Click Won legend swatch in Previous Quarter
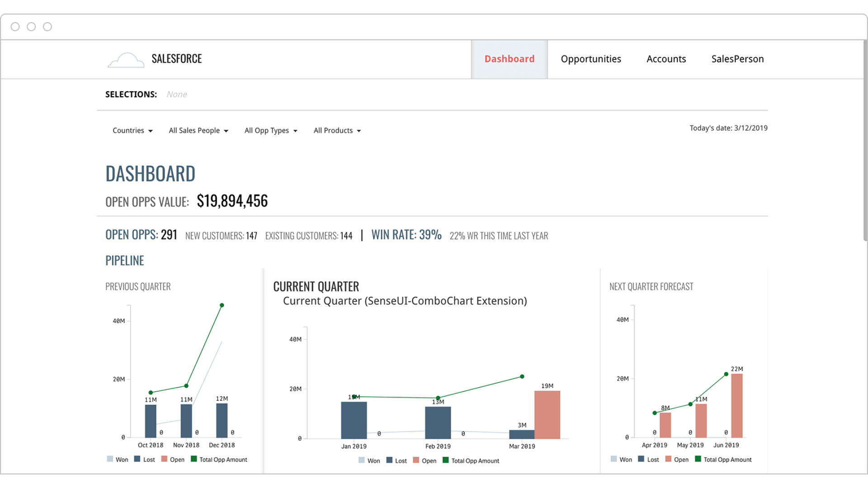This screenshot has width=868, height=488. coord(110,459)
